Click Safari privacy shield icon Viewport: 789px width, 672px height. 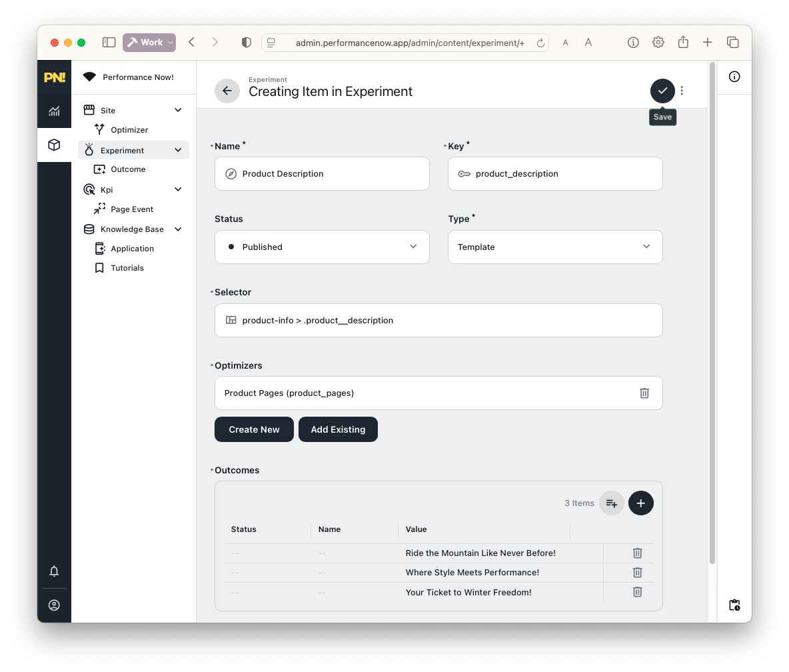point(246,43)
